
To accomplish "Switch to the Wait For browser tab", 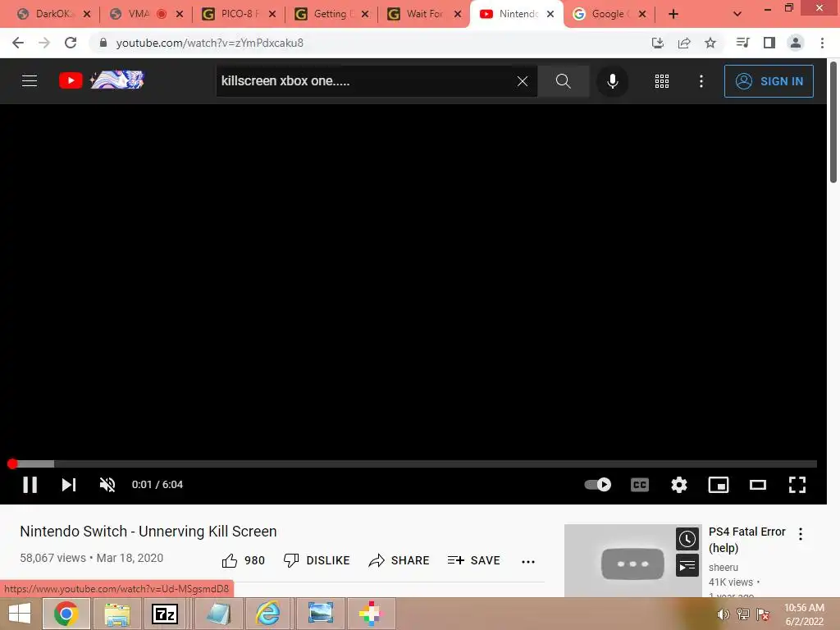I will pos(424,14).
